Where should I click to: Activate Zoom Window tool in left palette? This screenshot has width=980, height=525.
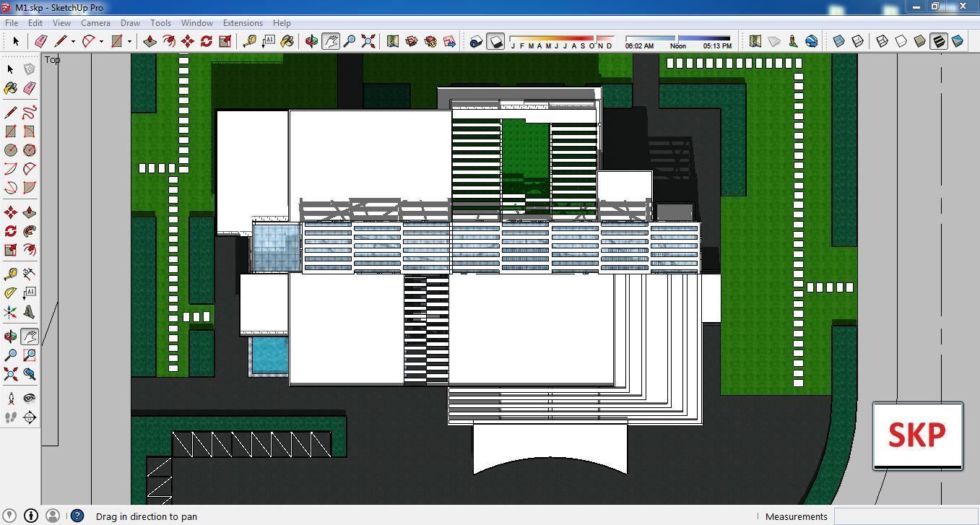point(29,355)
